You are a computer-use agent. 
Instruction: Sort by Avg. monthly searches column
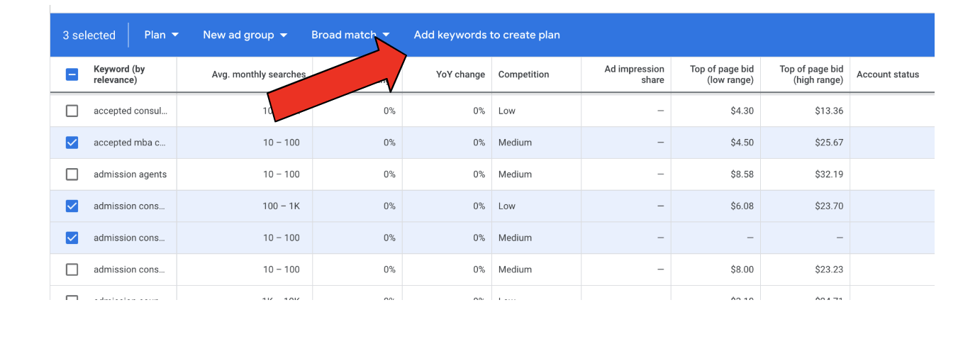[258, 74]
